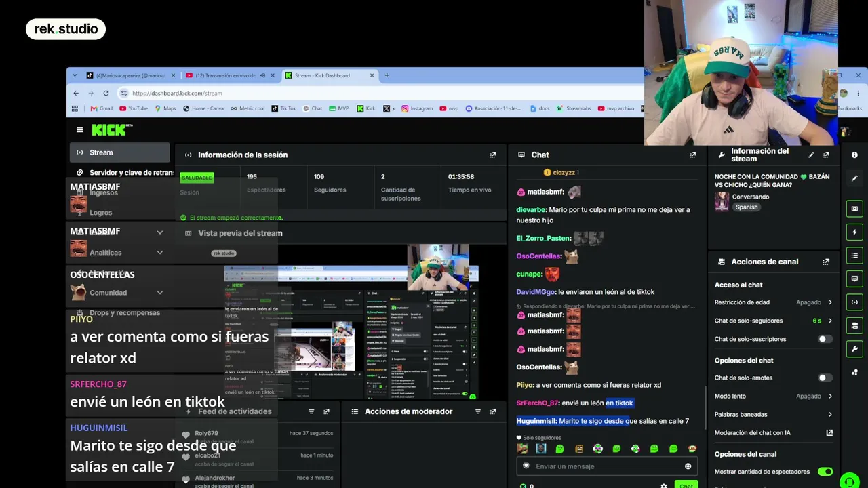The height and width of the screenshot is (488, 868).
Task: Select Stream in the sidebar
Action: click(119, 152)
